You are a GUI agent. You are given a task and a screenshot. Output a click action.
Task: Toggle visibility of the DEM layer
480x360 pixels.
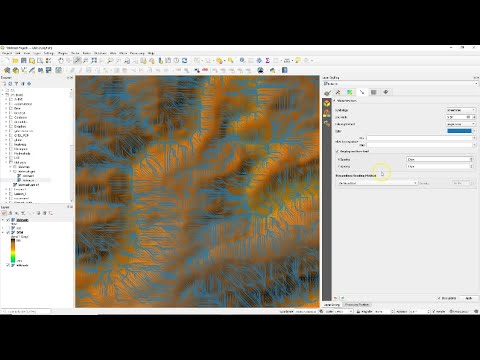8,232
